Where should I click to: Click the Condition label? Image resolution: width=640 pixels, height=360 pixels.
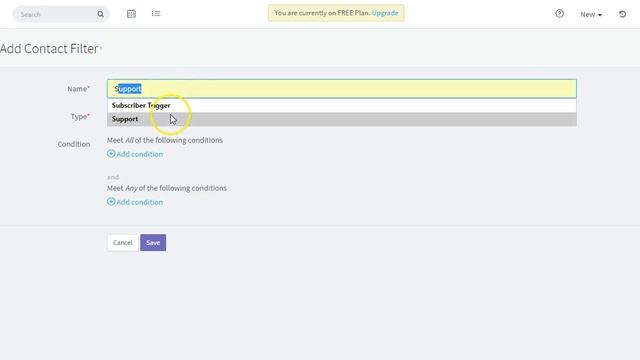73,144
